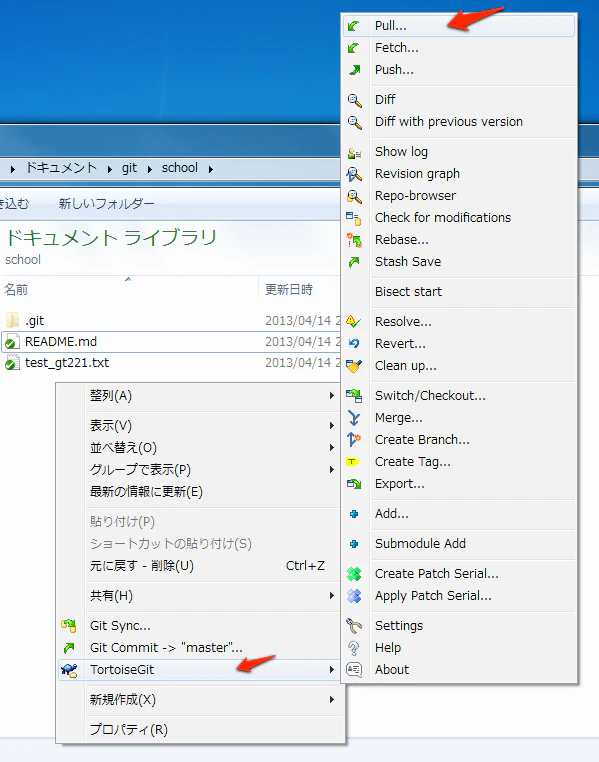Click the school breadcrumb segment
Screen dimensions: 599x762
pyautogui.click(x=180, y=168)
